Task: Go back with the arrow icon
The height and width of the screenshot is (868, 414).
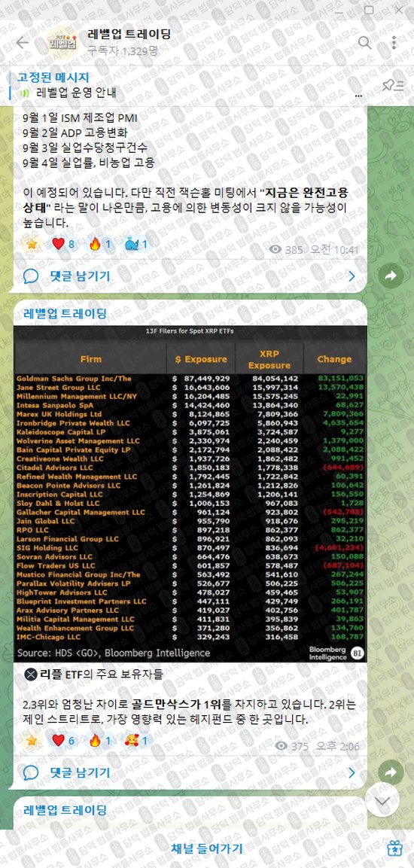Action: click(x=22, y=43)
